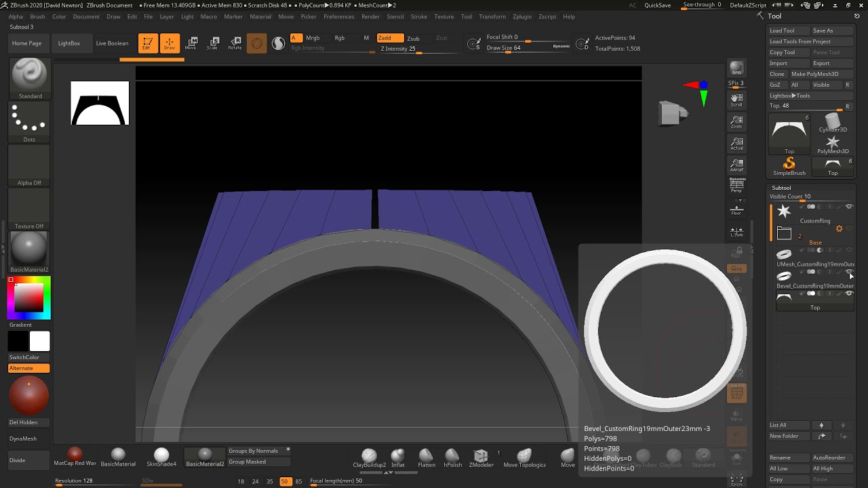Image resolution: width=868 pixels, height=488 pixels.
Task: Click the AAHalf view icon
Action: [x=736, y=165]
